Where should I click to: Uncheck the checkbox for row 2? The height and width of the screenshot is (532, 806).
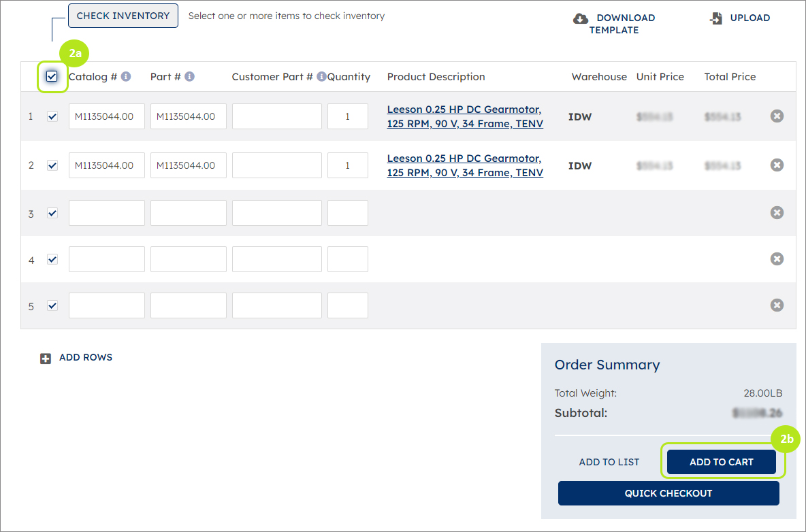pyautogui.click(x=52, y=165)
